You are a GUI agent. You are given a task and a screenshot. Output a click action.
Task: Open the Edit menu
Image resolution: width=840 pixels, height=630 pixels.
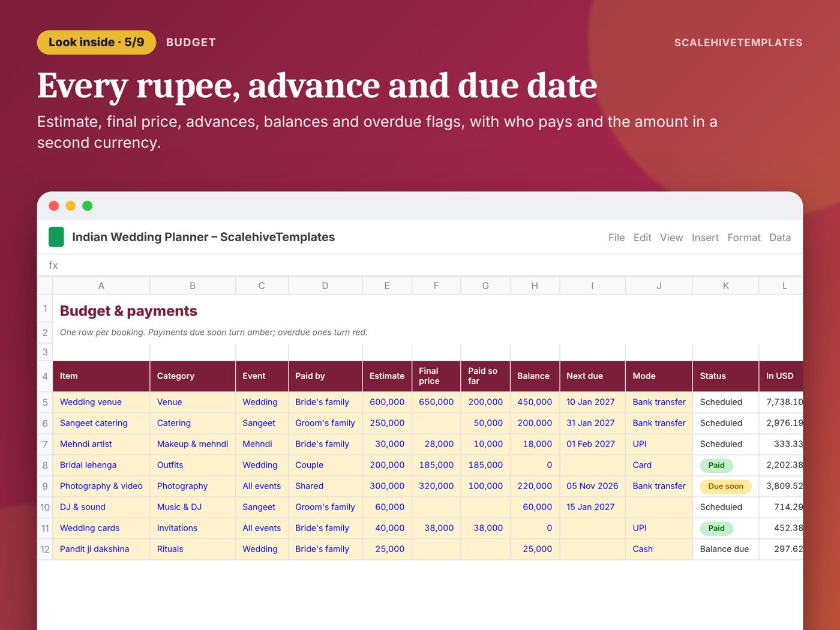[x=642, y=238]
